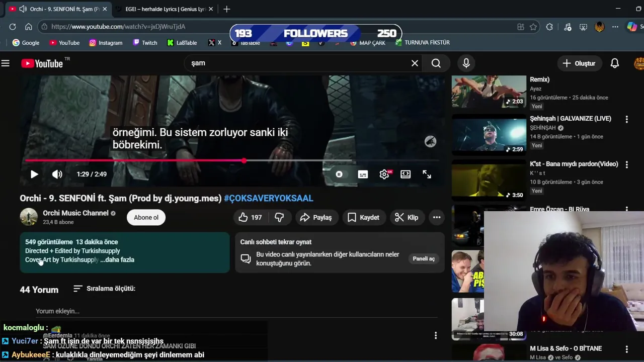Open K'st Bana mıydı pardon video thumbnail

(489, 180)
